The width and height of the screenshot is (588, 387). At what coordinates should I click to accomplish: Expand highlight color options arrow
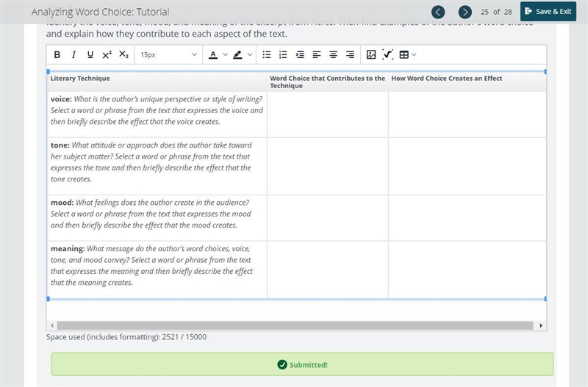pos(250,54)
